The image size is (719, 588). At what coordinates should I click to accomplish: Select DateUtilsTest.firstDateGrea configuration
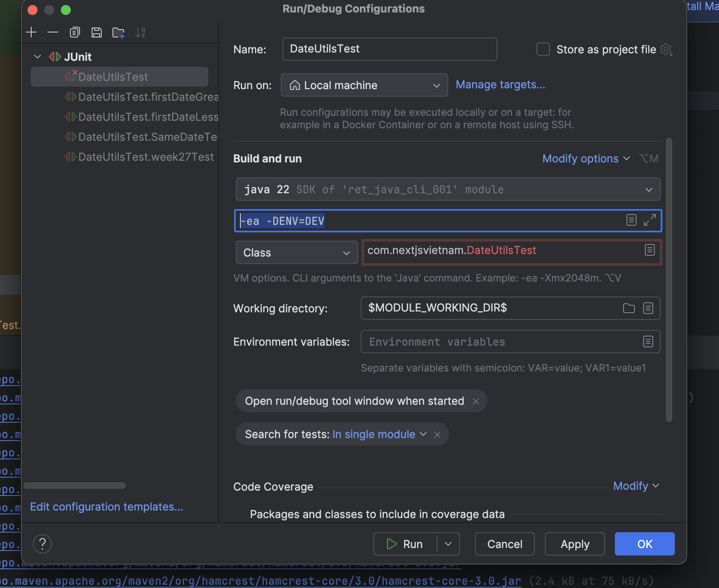point(142,97)
